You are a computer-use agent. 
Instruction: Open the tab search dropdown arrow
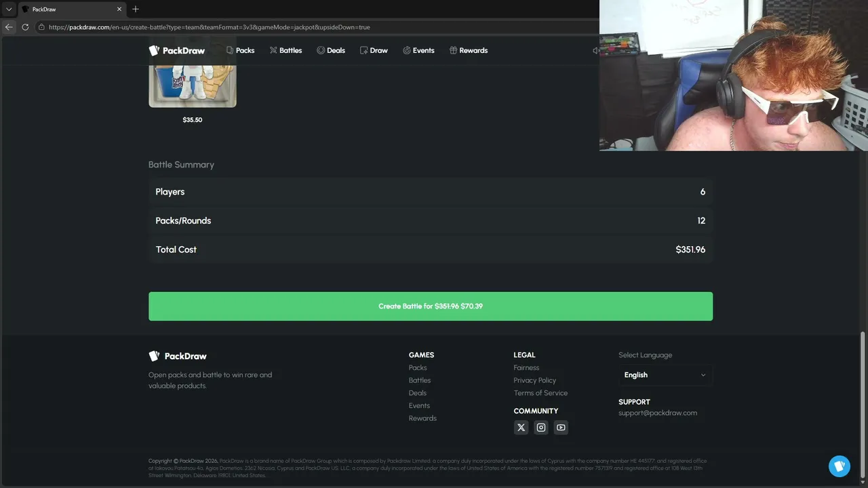(9, 9)
